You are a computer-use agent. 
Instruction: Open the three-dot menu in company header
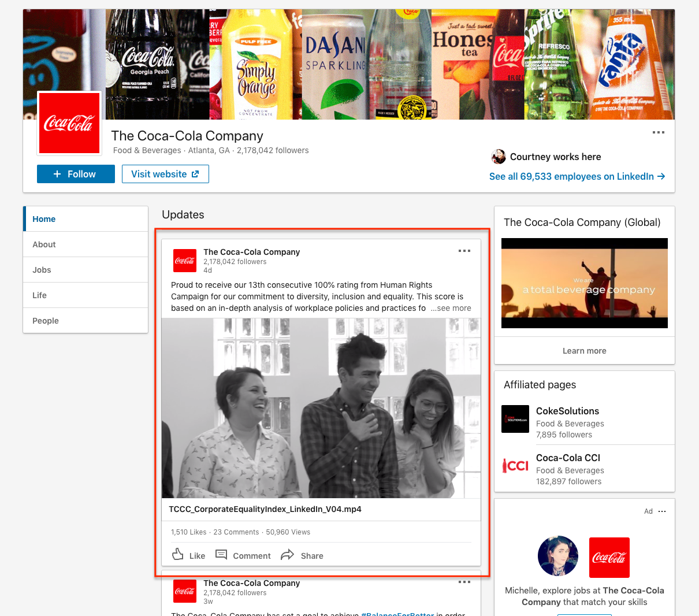(x=659, y=132)
